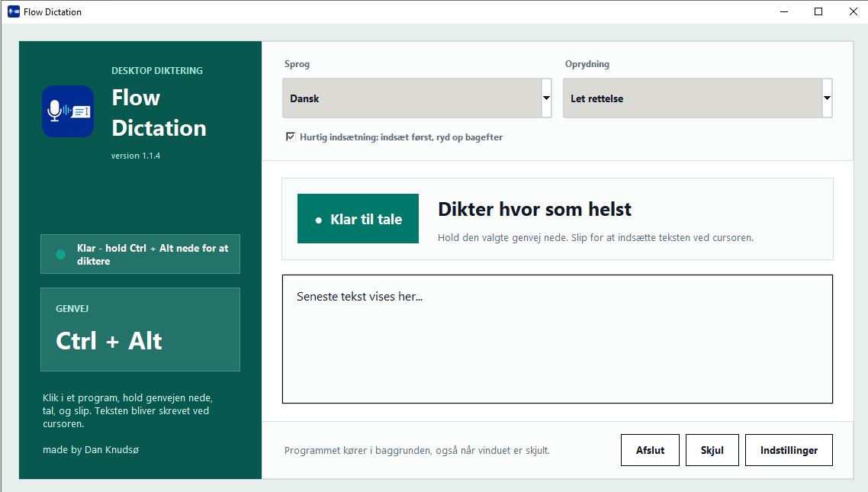Click the green status dot in the sidebar
This screenshot has width=868, height=492.
tap(61, 255)
